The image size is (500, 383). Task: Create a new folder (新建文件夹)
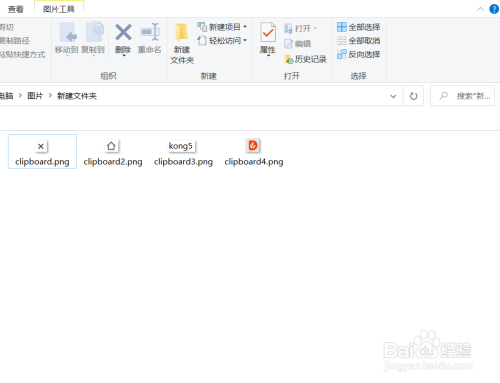(182, 43)
